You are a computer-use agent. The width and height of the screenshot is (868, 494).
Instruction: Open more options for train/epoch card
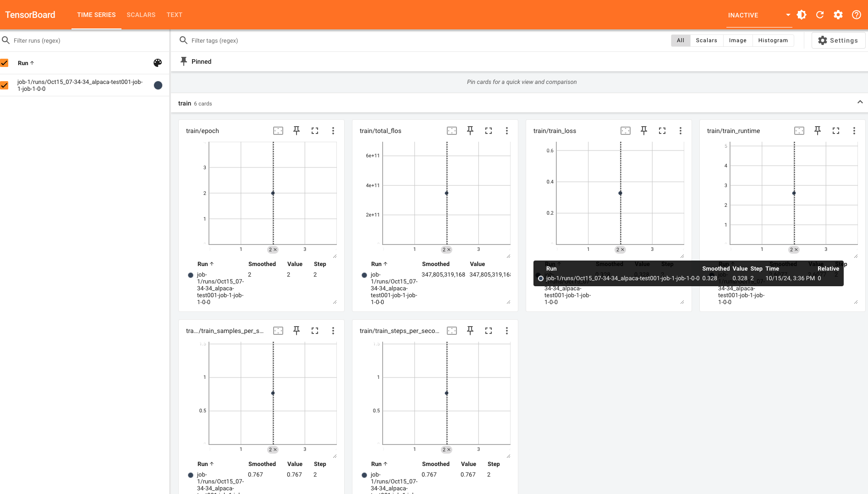[x=333, y=131]
